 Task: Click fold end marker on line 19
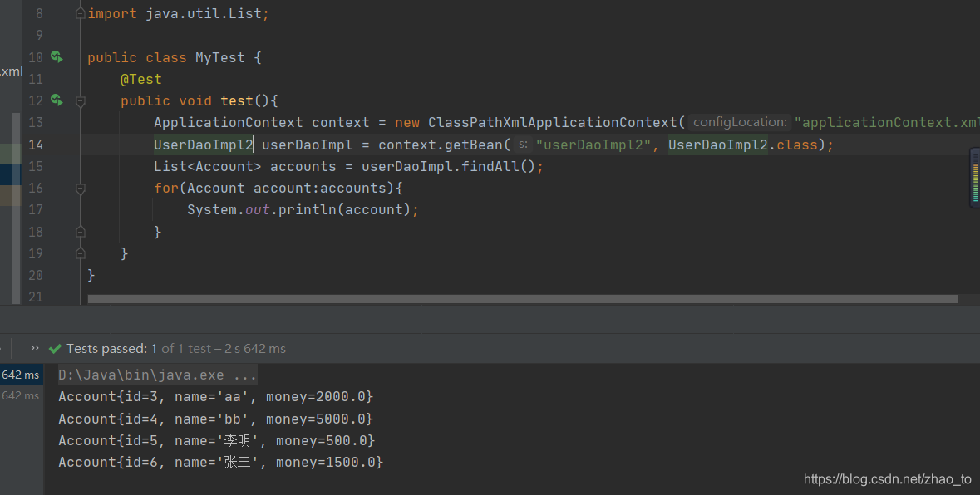[x=80, y=253]
